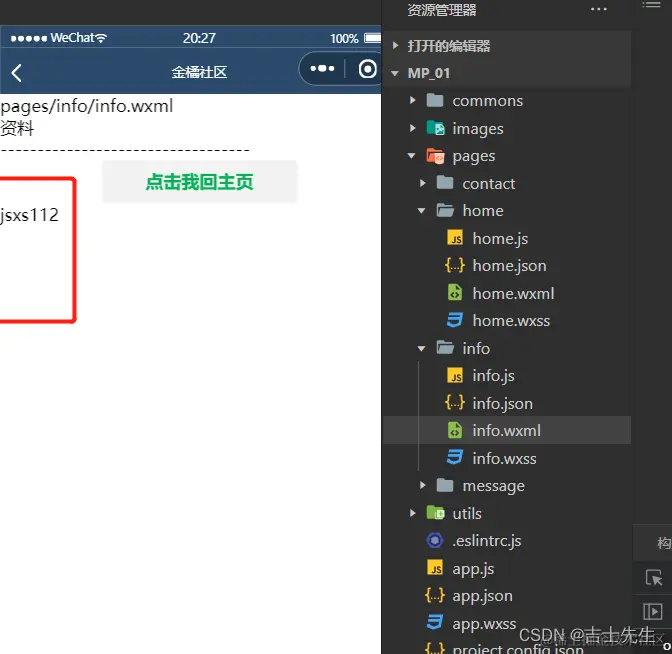
Task: Expand the images folder arrow
Action: tap(412, 128)
